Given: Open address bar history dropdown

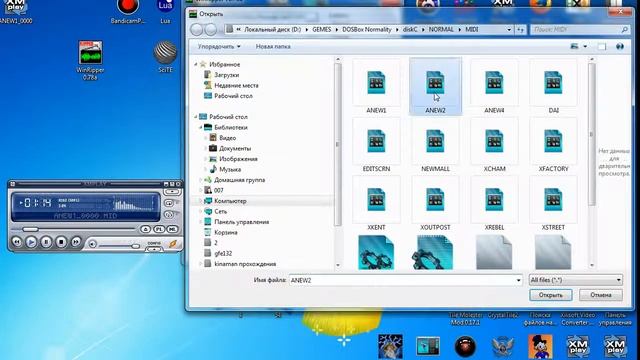Looking at the screenshot, I should [509, 29].
